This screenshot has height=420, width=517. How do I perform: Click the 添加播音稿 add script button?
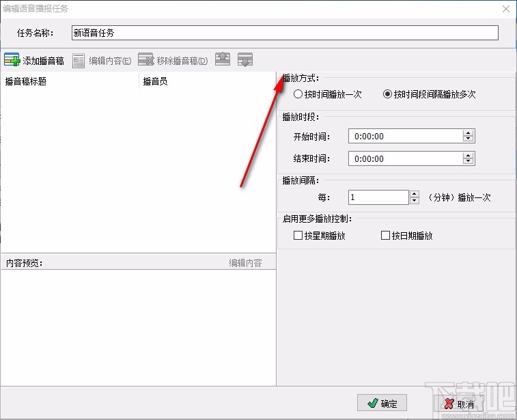[x=34, y=60]
